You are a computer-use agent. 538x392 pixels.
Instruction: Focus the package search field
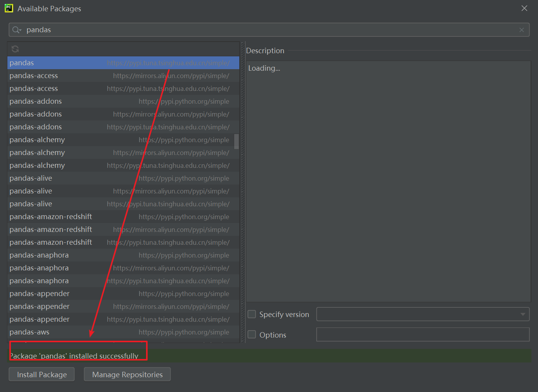tap(269, 30)
